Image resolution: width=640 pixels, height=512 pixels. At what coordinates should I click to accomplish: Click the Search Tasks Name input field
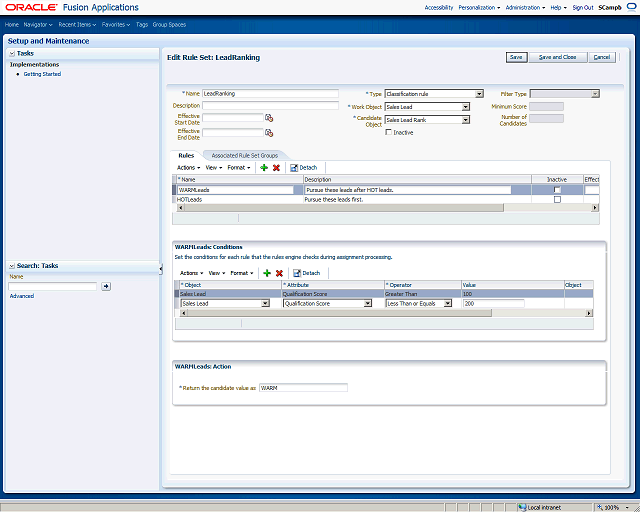coord(52,286)
